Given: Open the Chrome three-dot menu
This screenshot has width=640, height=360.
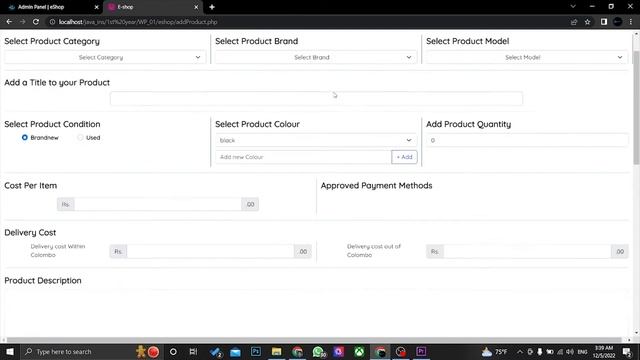Looking at the screenshot, I should tap(631, 22).
